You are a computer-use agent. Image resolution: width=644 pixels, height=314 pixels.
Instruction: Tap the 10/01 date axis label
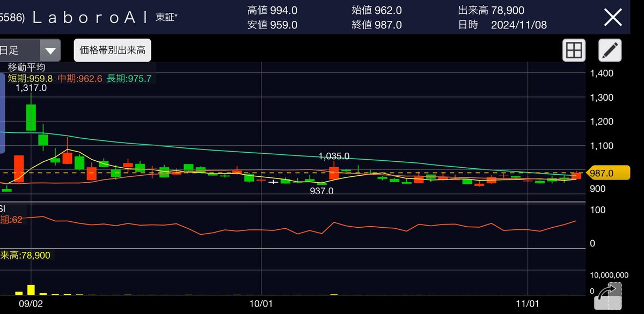click(261, 303)
